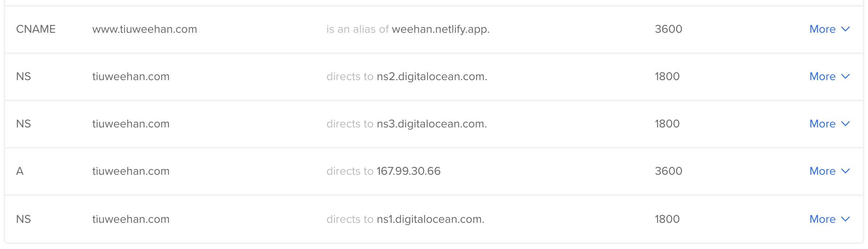Show More actions for the A record
This screenshot has height=249, width=868.
point(829,171)
